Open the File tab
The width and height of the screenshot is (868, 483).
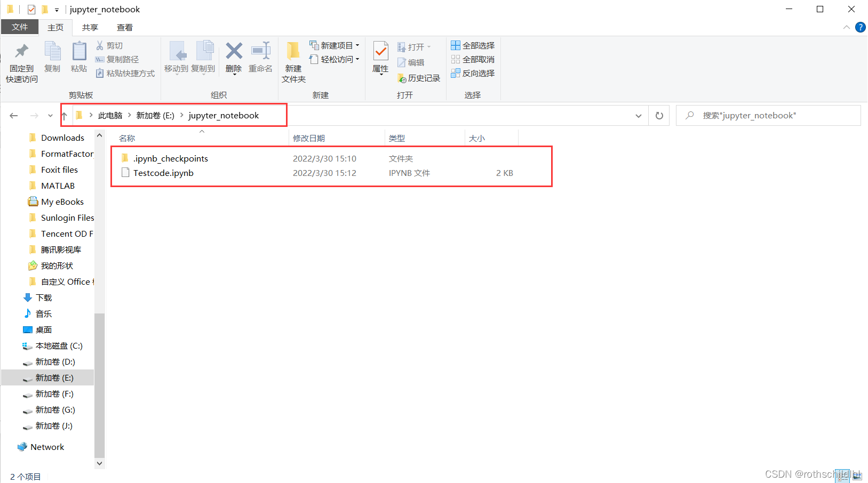coord(20,27)
